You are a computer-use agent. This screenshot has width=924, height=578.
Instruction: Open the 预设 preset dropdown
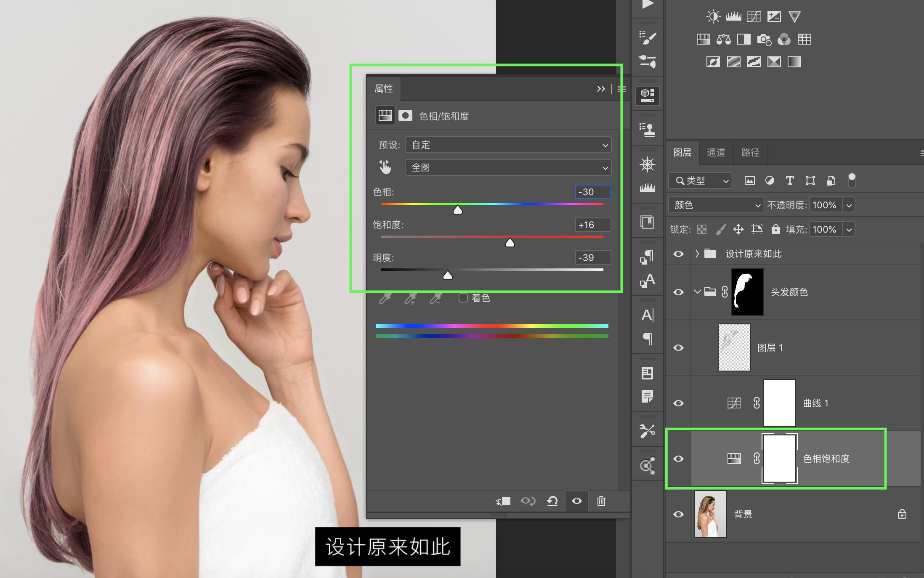pyautogui.click(x=508, y=145)
